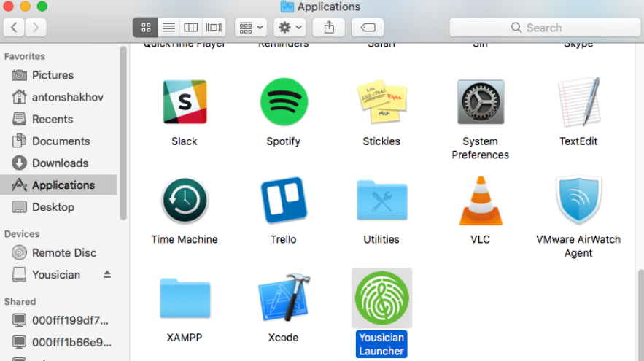The width and height of the screenshot is (644, 361).
Task: Click the Share toolbar button
Action: [329, 28]
